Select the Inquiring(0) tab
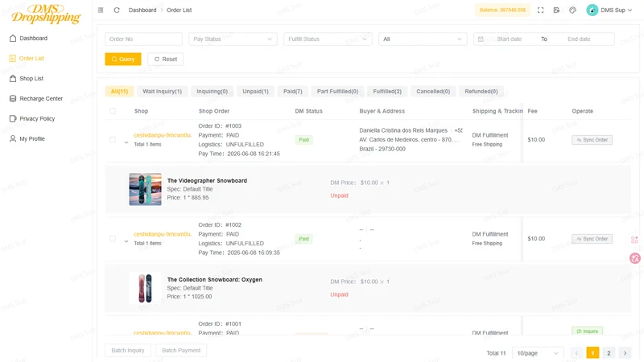 pos(212,91)
